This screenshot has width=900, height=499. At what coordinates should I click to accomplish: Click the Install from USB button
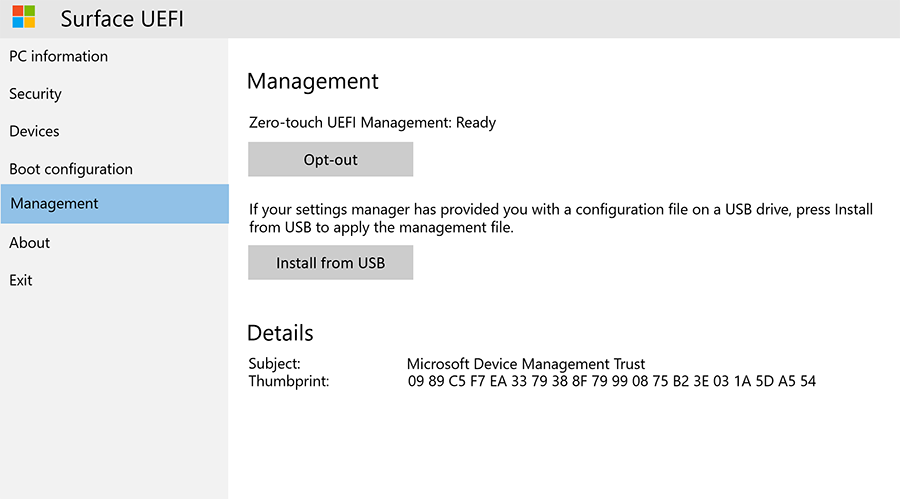click(330, 263)
